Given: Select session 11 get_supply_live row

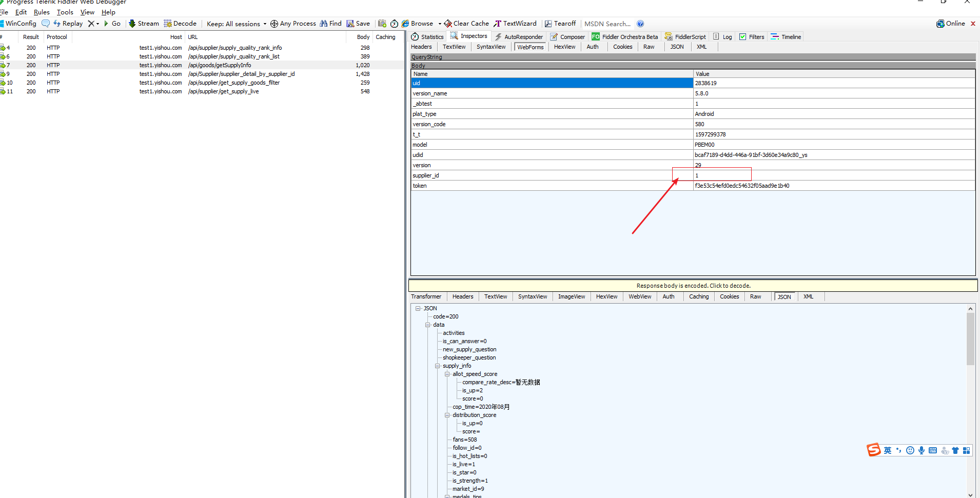Looking at the screenshot, I should pos(202,91).
